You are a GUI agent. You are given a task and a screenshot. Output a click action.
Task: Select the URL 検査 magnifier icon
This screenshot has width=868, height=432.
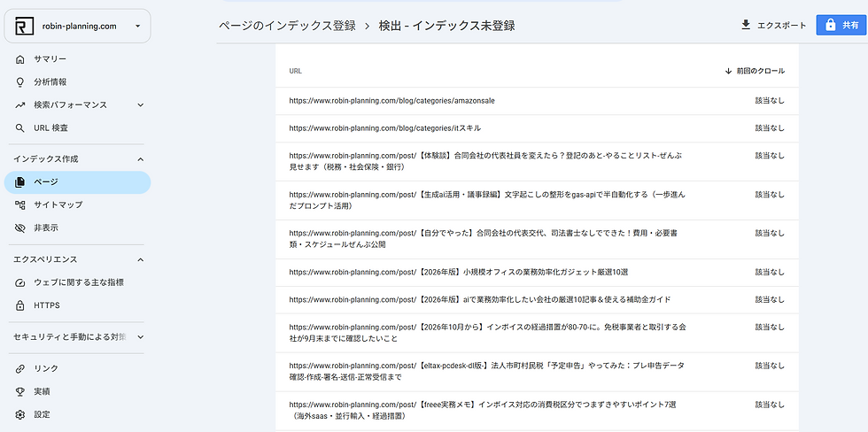point(20,127)
